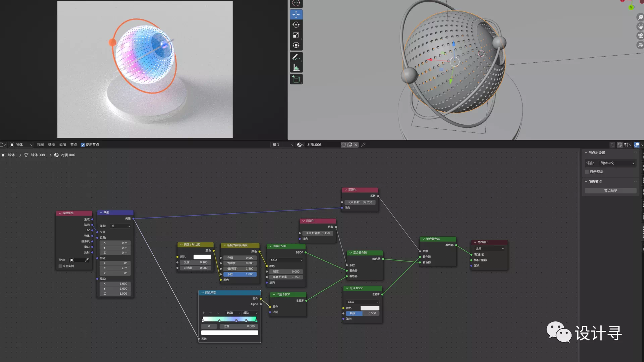Click the fake user shield icon
644x362 pixels.
pos(343,145)
